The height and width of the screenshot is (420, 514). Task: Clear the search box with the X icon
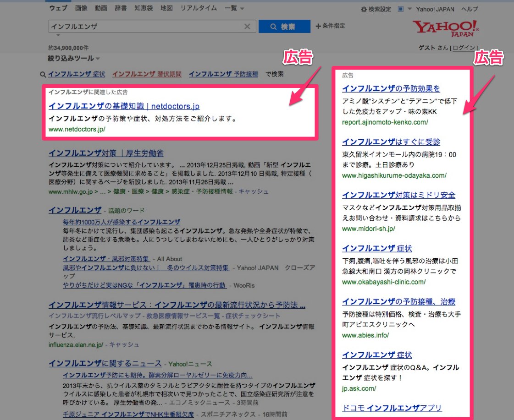(x=247, y=27)
